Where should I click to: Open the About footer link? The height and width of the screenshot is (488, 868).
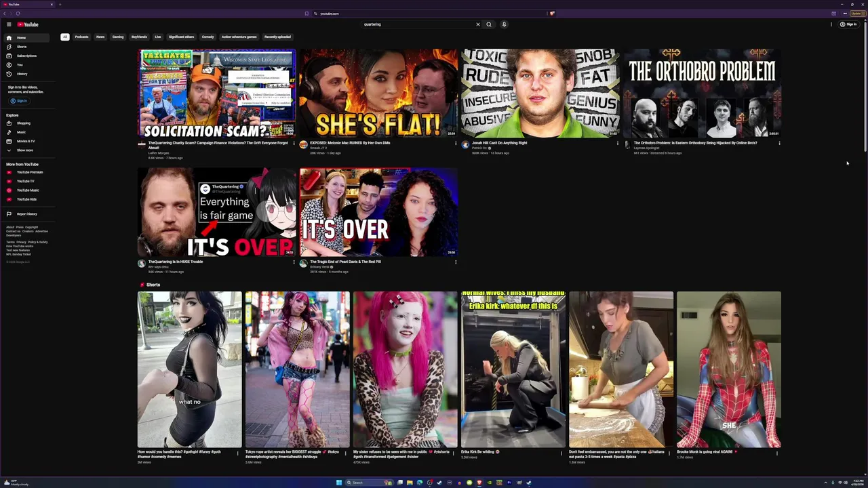[10, 227]
